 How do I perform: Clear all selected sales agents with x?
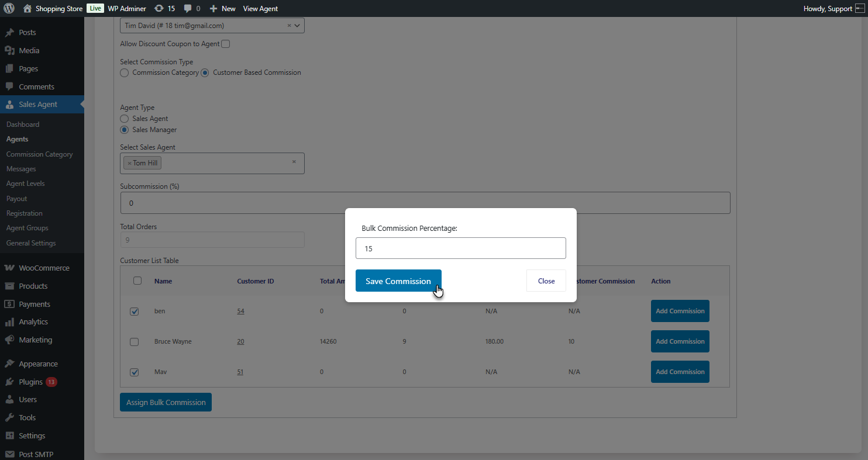click(x=294, y=162)
